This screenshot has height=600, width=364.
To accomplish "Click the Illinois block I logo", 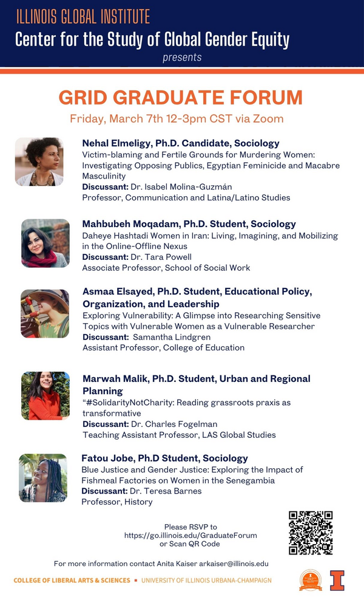I will [337, 580].
